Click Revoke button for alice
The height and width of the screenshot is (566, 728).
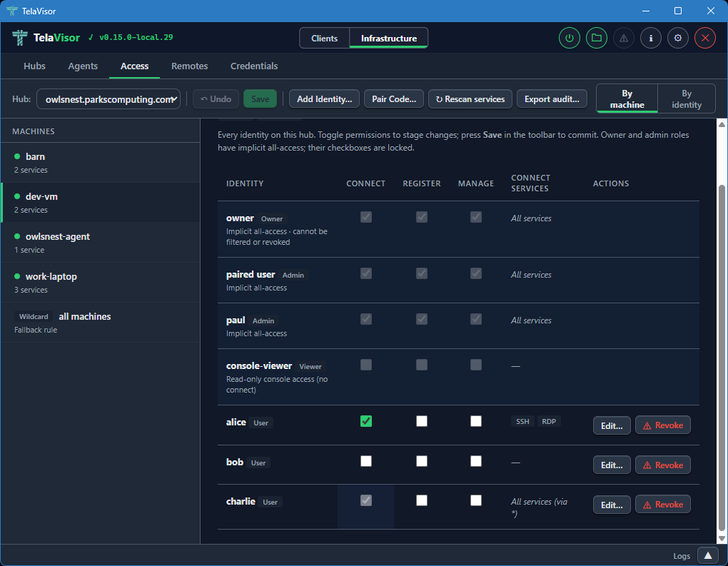(x=662, y=425)
